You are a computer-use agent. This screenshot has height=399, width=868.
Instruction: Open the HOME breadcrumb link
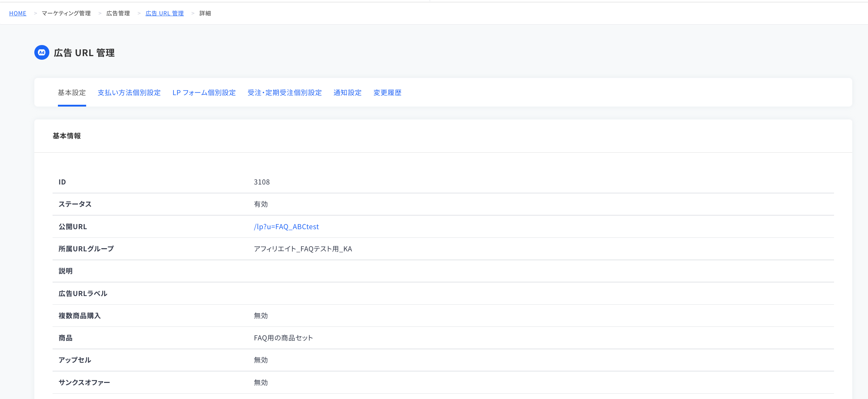18,13
